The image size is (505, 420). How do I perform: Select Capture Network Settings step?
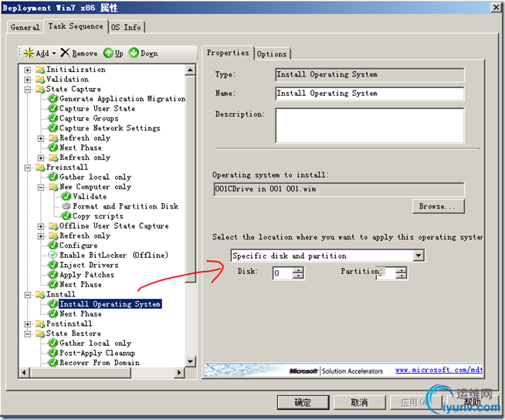coord(110,128)
